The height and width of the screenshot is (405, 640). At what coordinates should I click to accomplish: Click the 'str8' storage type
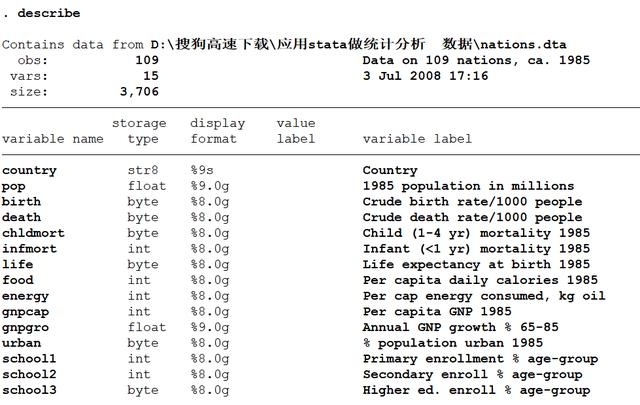click(143, 170)
